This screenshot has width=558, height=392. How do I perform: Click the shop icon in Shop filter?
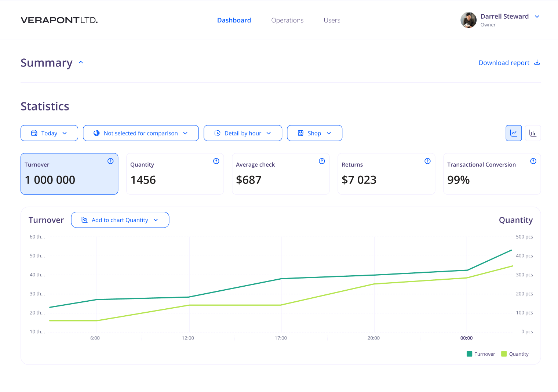coord(300,133)
